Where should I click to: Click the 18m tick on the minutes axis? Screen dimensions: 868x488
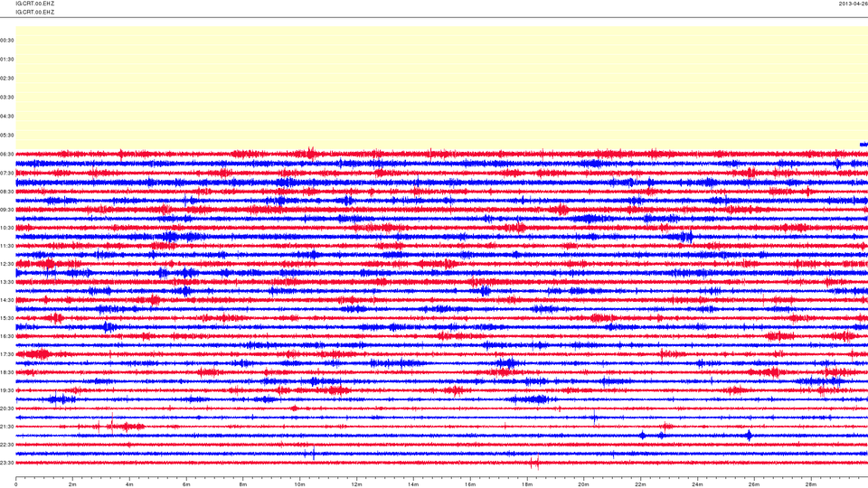526,484
